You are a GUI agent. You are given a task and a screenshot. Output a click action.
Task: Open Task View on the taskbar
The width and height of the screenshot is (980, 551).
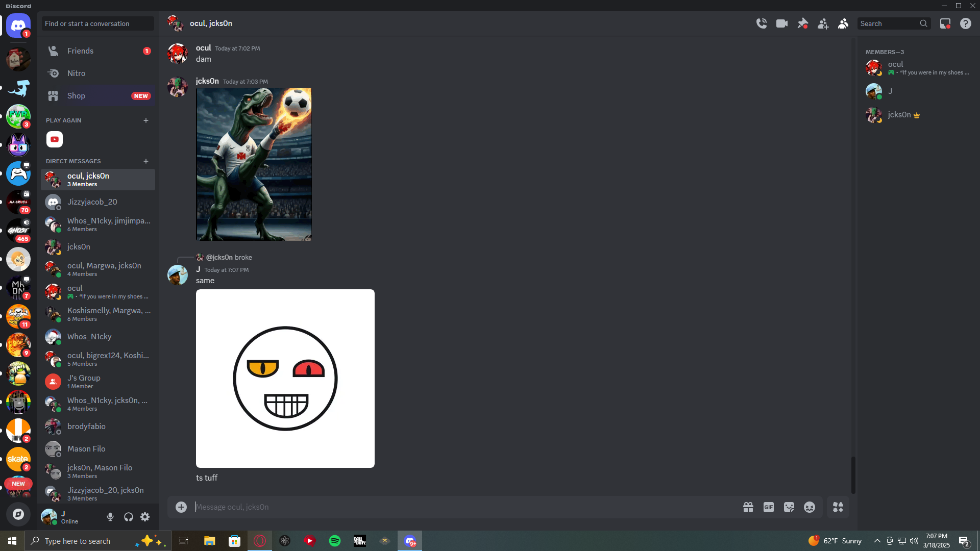click(184, 541)
